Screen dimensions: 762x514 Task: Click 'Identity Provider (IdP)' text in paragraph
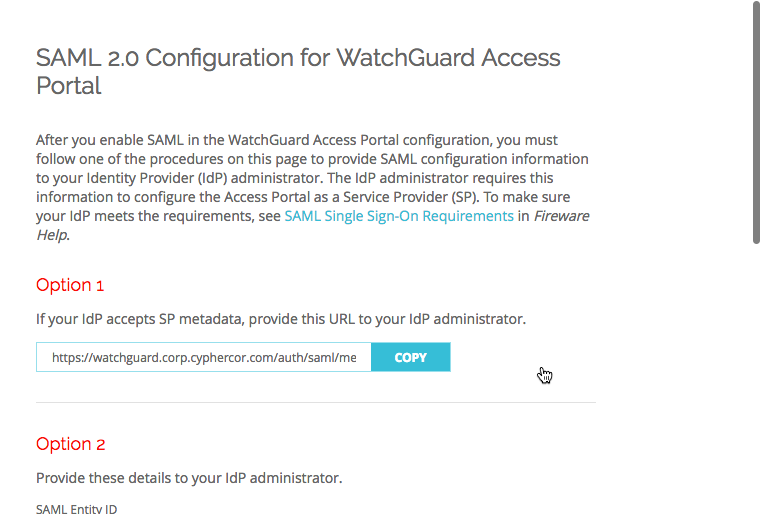(157, 178)
